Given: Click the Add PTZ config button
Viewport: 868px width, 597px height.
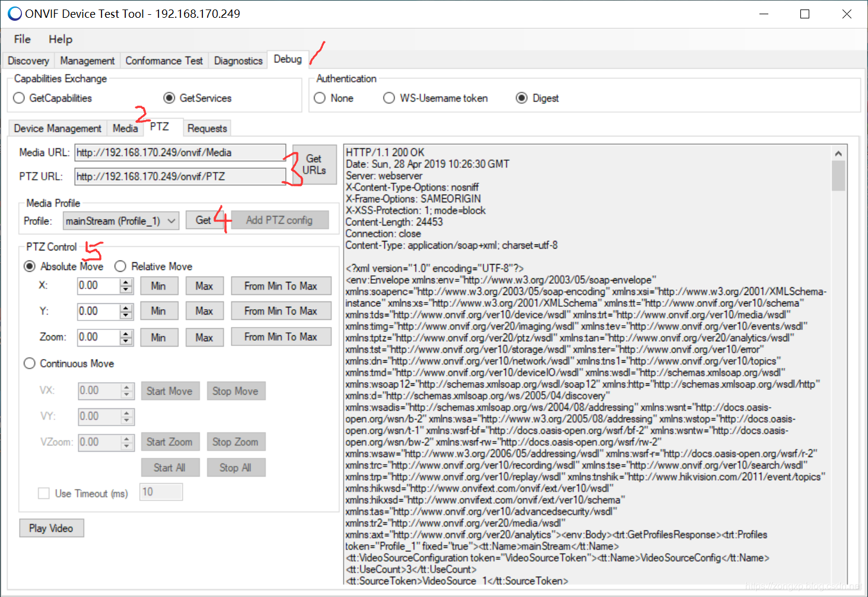Looking at the screenshot, I should (x=279, y=220).
